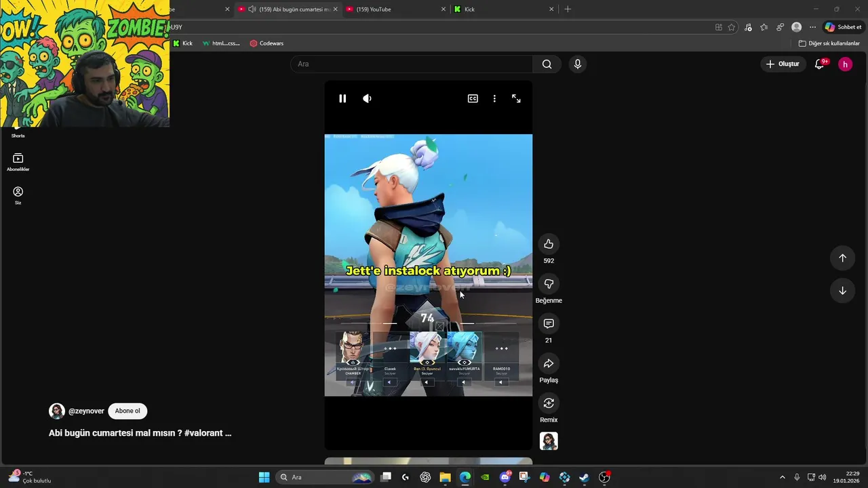Viewport: 868px width, 488px height.
Task: Close the (159) YouTube tab
Action: (x=443, y=9)
